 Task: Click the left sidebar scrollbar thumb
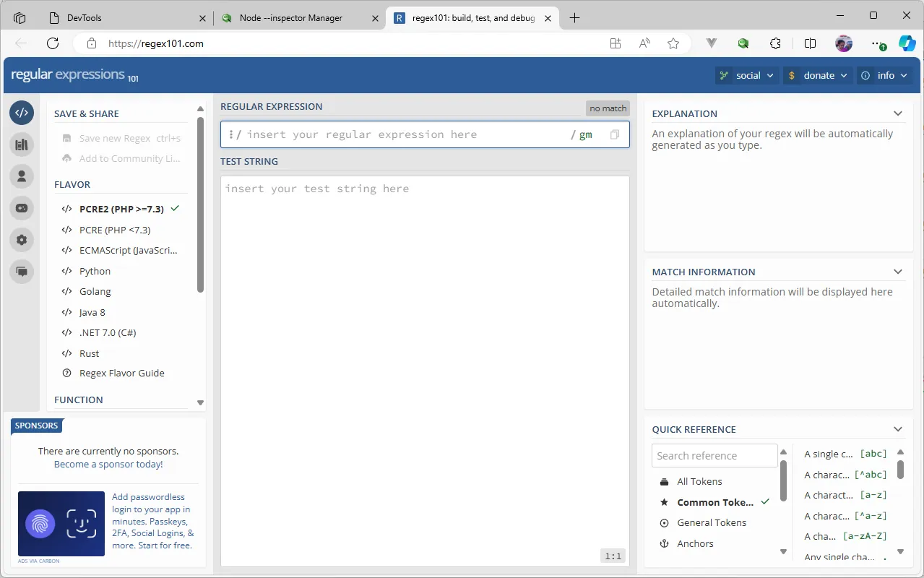pyautogui.click(x=201, y=204)
